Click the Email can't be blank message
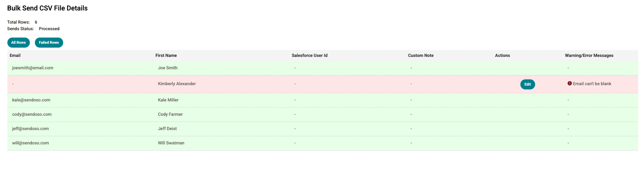The width and height of the screenshot is (644, 175). [592, 84]
